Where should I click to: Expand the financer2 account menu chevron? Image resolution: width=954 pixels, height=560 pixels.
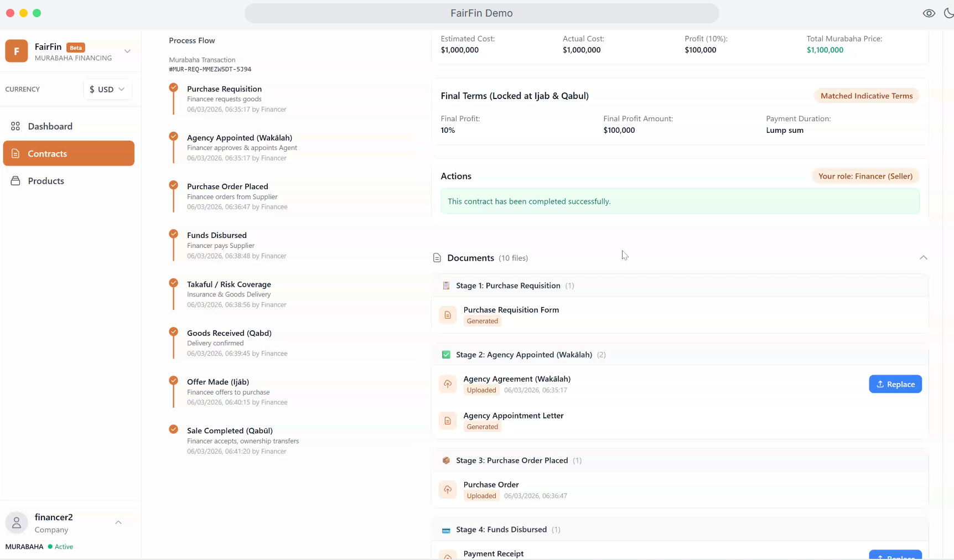tap(118, 523)
